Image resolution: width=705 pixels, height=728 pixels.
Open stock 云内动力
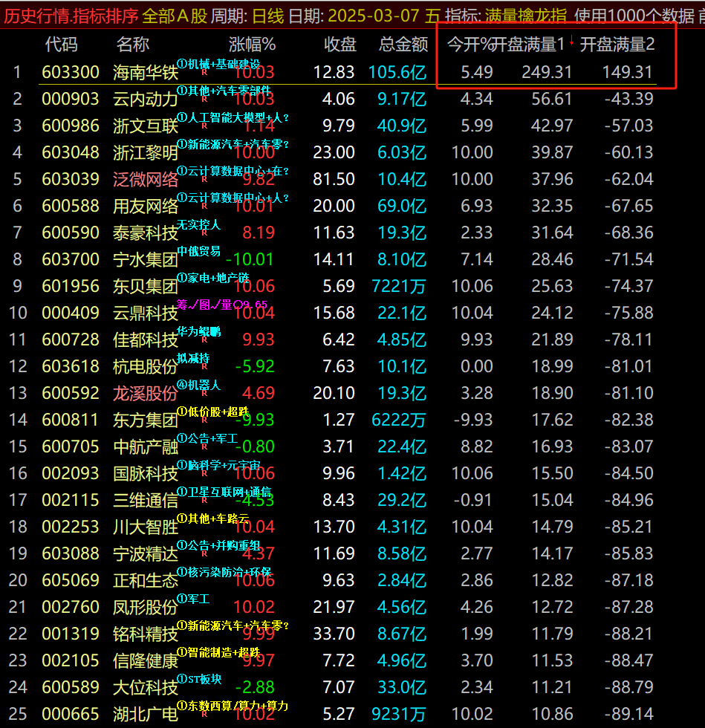click(x=146, y=100)
